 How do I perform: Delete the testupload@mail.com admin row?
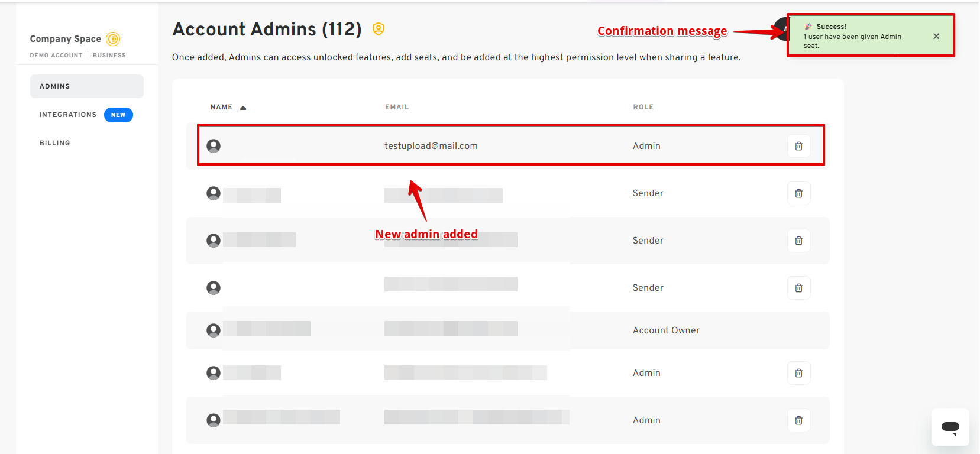click(798, 146)
